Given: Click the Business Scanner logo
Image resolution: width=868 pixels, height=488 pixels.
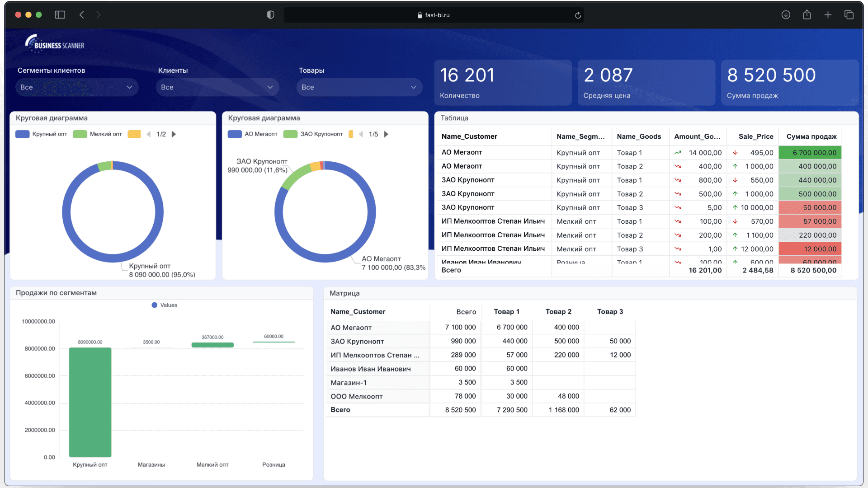Looking at the screenshot, I should pyautogui.click(x=55, y=43).
